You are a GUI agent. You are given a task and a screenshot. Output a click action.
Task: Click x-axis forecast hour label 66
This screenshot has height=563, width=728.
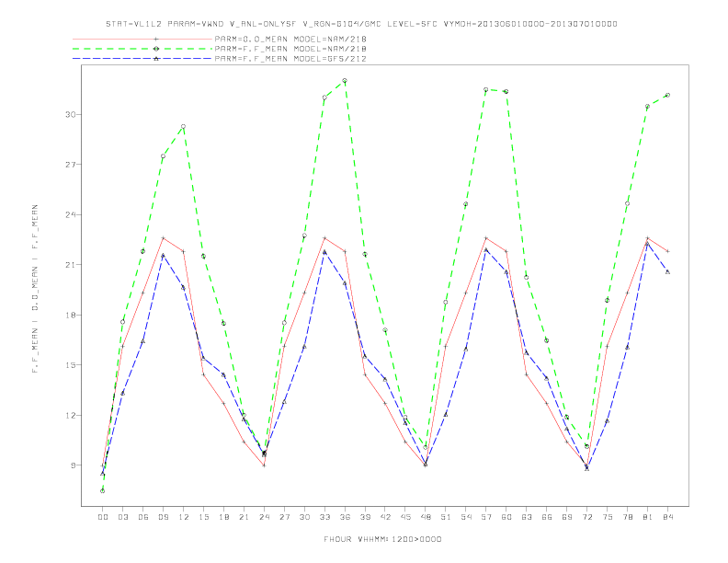(547, 517)
